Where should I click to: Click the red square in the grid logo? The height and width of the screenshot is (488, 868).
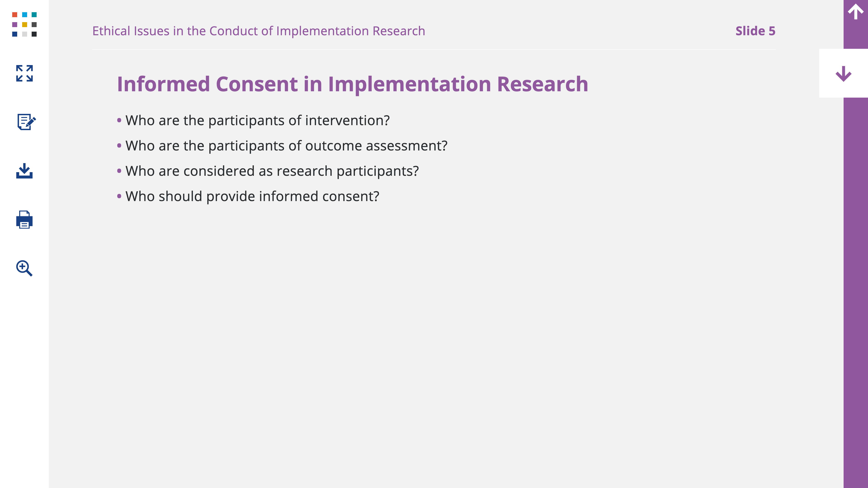(14, 14)
